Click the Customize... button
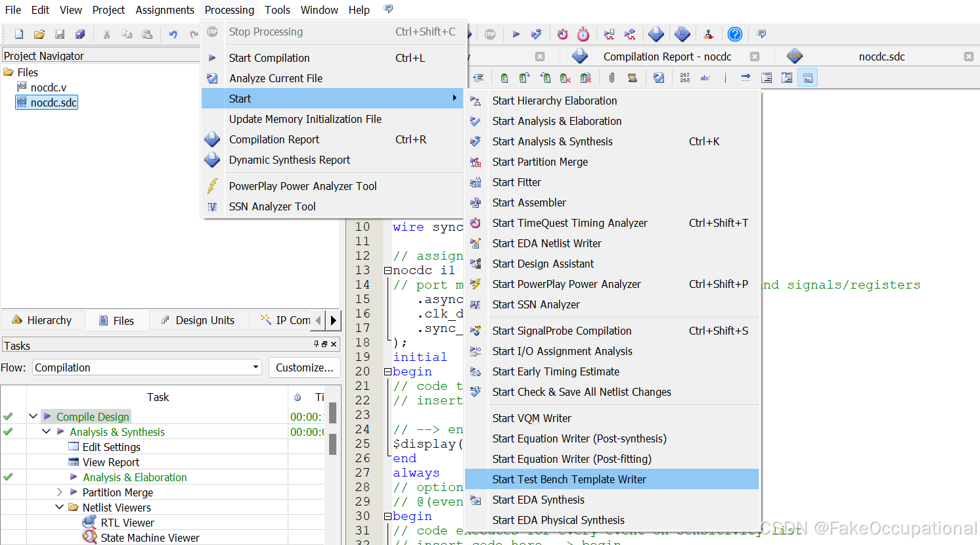980x545 pixels. (305, 367)
